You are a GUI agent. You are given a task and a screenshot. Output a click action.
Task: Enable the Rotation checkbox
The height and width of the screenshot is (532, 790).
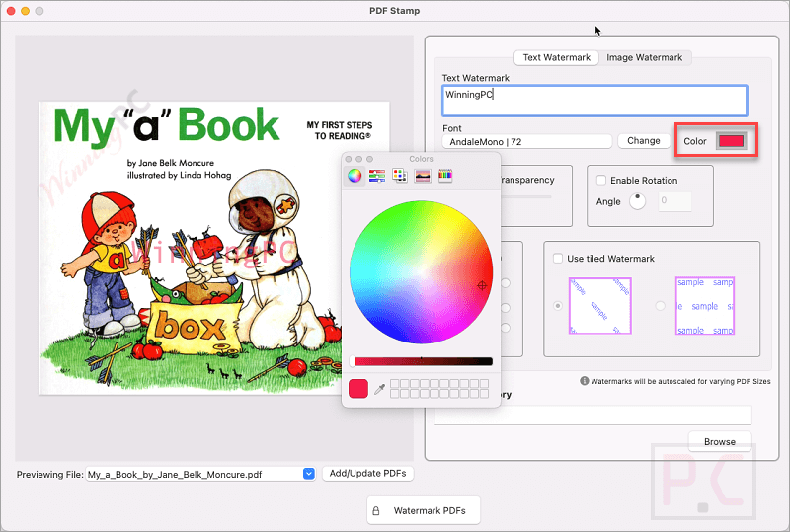tap(601, 180)
